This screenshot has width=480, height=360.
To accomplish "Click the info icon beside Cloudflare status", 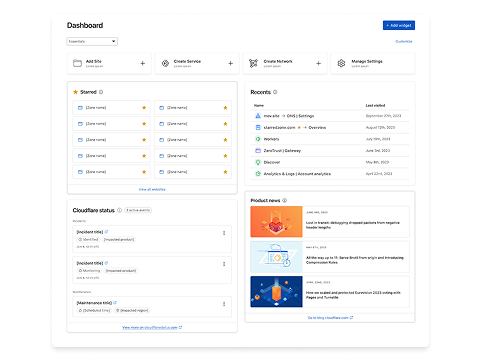I will [x=119, y=210].
